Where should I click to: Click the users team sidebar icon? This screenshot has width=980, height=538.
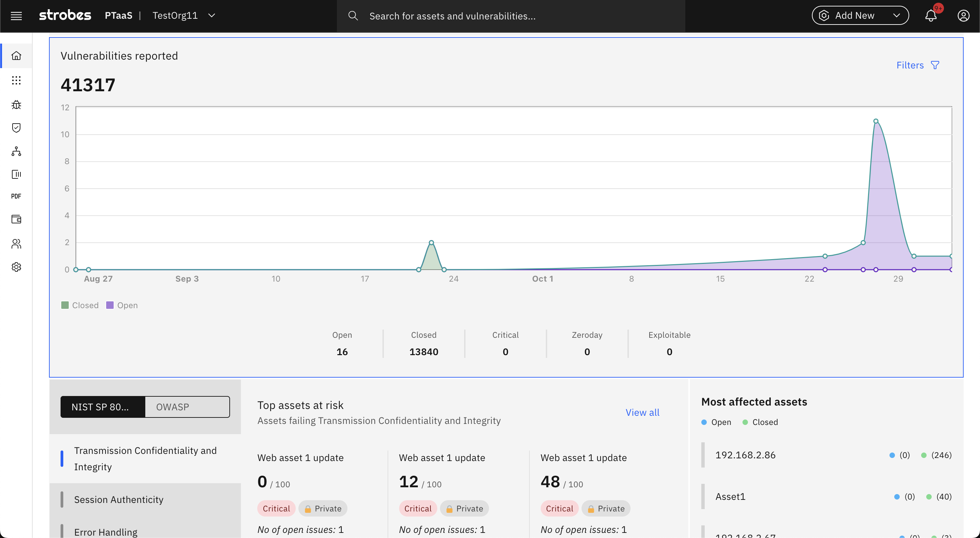pyautogui.click(x=16, y=244)
